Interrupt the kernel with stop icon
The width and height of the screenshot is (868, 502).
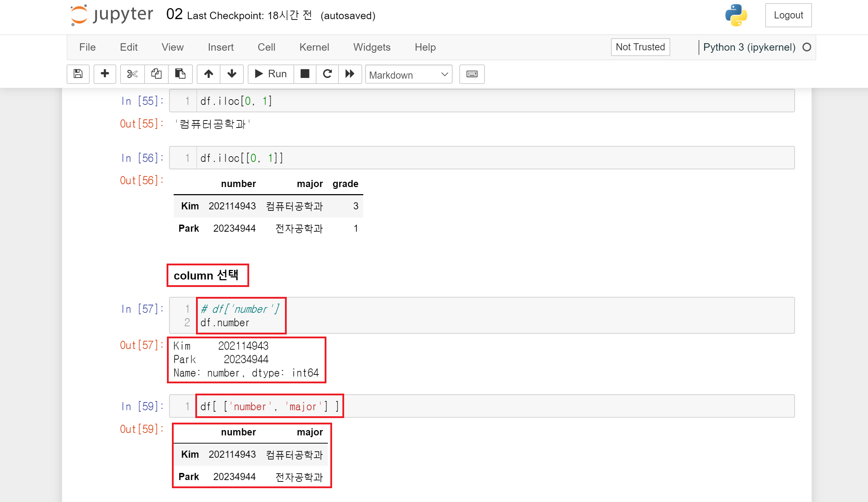click(x=305, y=74)
